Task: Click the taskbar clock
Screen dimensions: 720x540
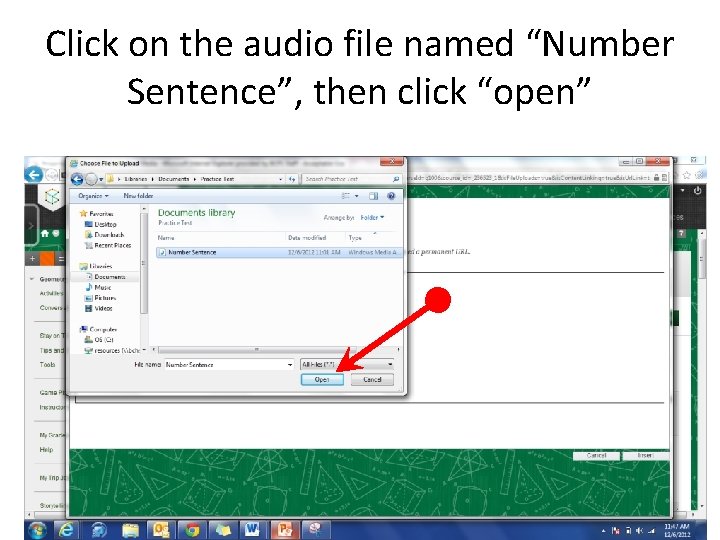Action: pyautogui.click(x=677, y=530)
